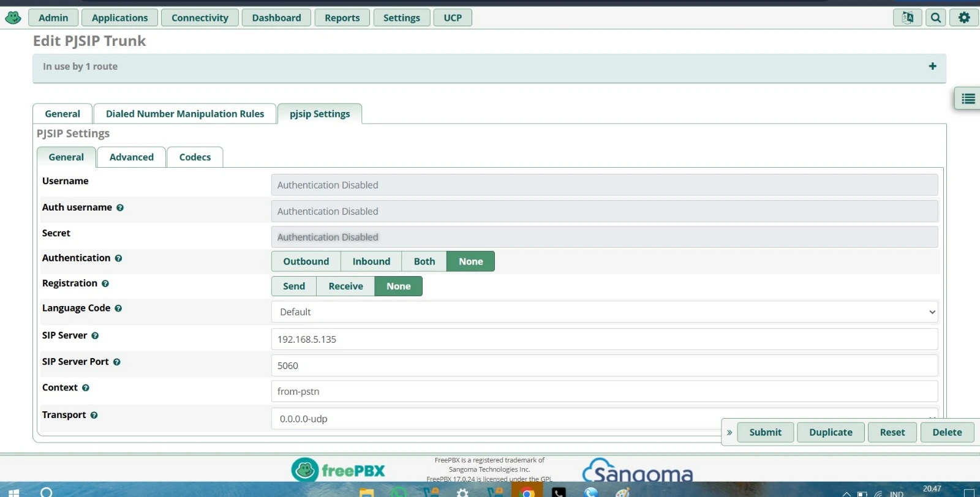980x497 pixels.
Task: Open the UCP menu item
Action: point(453,18)
